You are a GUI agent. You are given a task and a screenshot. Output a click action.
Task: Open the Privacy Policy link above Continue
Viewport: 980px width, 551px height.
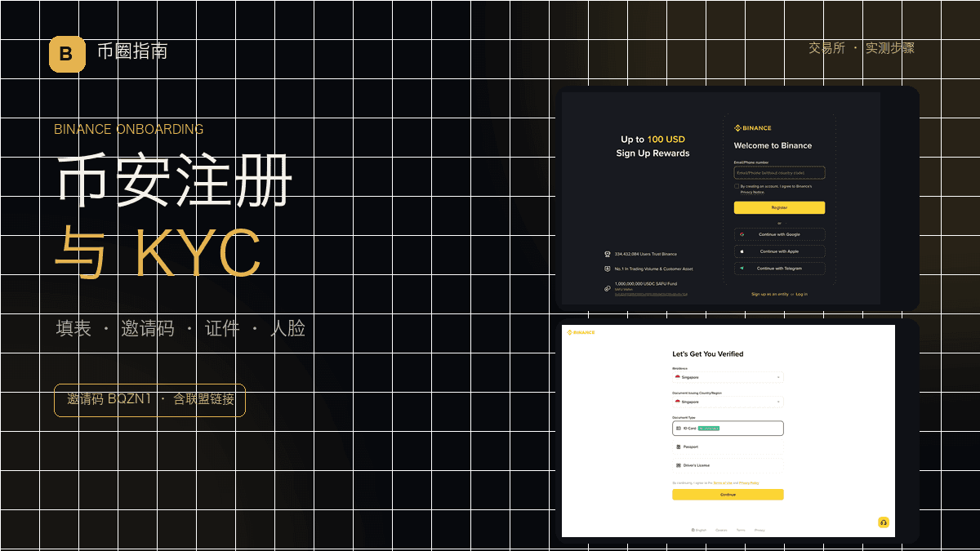click(x=749, y=483)
